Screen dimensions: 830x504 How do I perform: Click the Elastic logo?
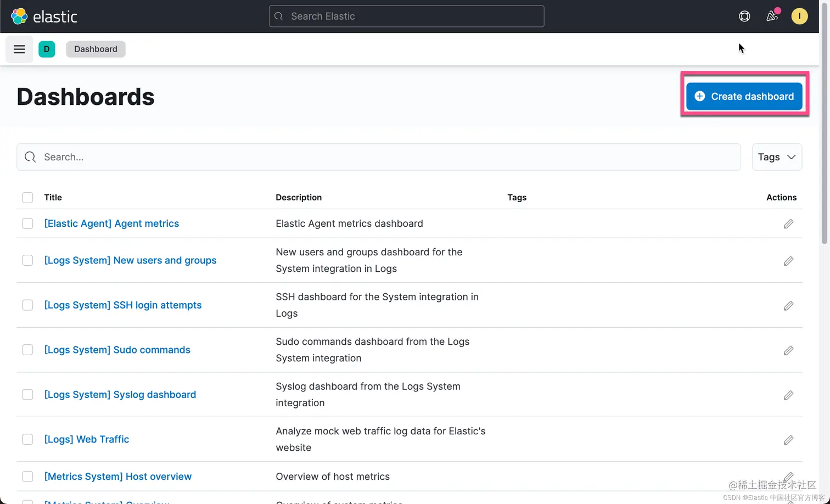[44, 16]
